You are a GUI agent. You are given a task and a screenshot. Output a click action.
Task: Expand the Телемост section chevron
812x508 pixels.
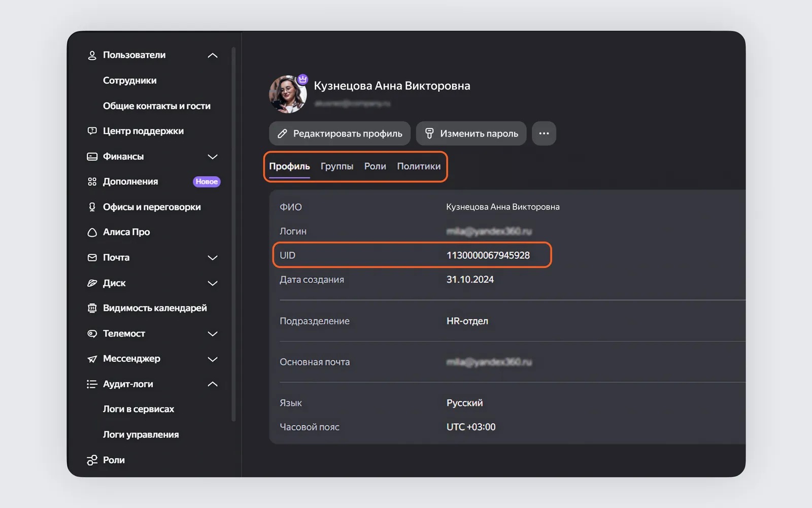tap(213, 333)
